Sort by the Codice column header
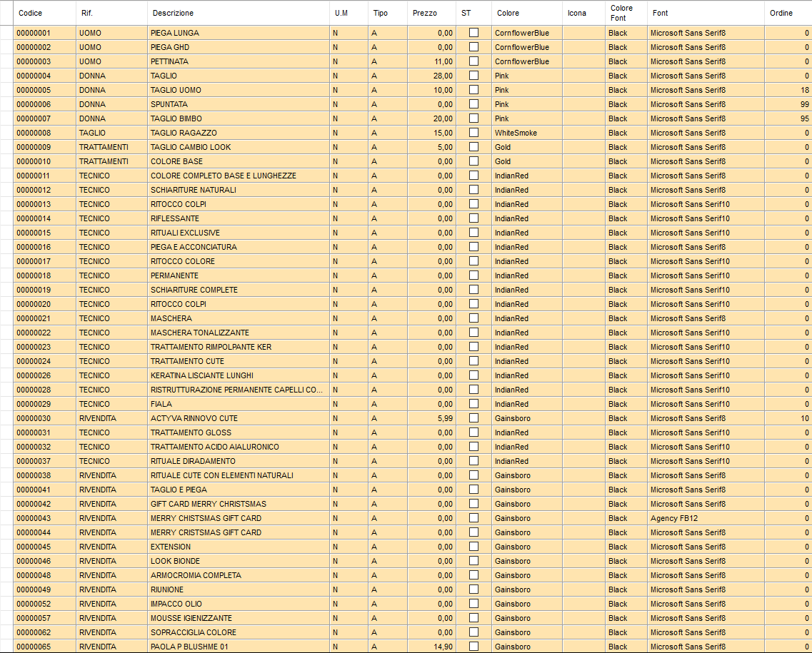This screenshot has height=653, width=812. click(x=44, y=13)
